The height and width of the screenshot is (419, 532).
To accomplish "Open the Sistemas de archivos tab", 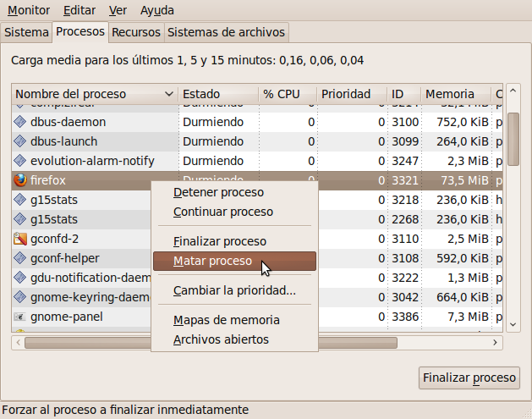I will click(227, 32).
